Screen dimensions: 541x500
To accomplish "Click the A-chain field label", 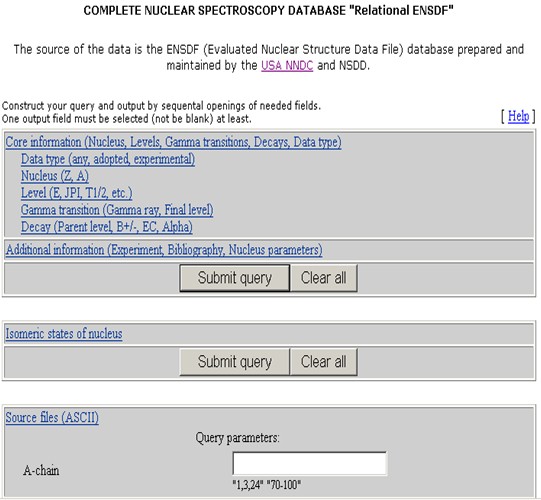I will tap(41, 470).
